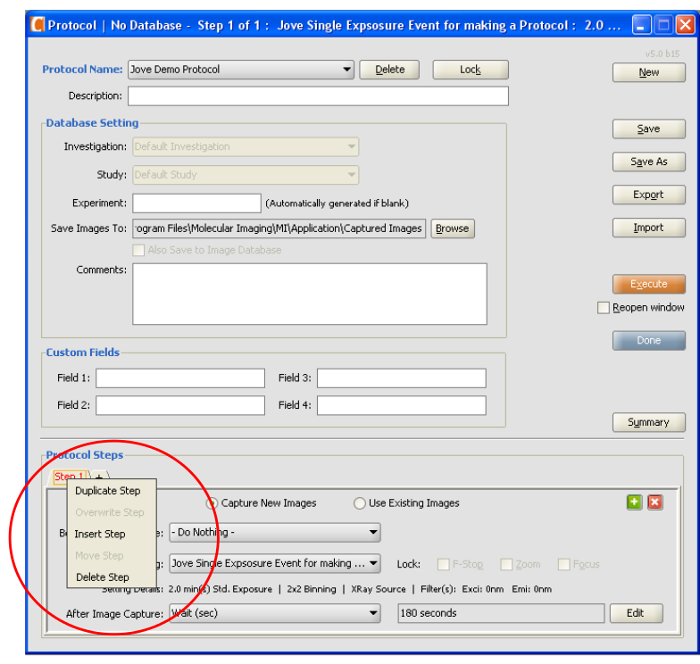Select the Step 1 tab
Image resolution: width=700 pixels, height=664 pixels.
click(67, 475)
